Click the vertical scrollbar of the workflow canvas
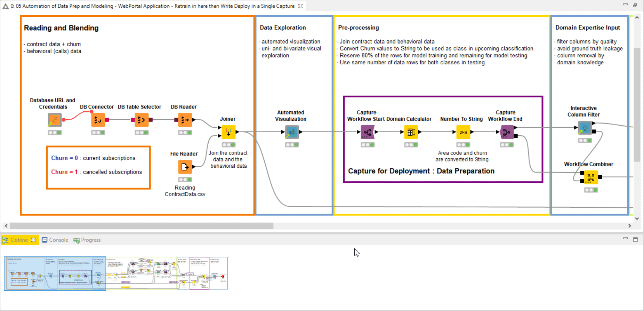Viewport: 644px width, 311px height. (637, 104)
